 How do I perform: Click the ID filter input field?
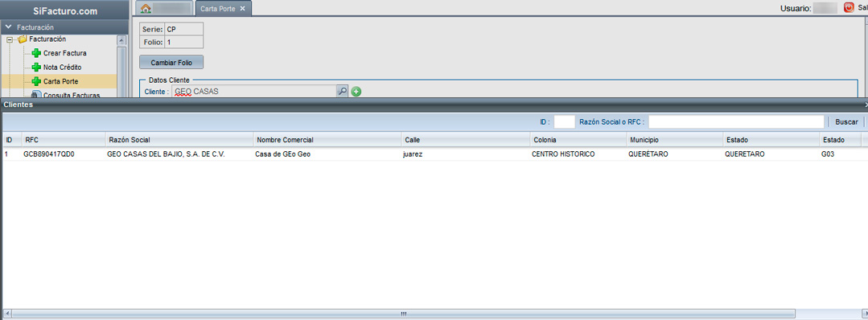[564, 121]
